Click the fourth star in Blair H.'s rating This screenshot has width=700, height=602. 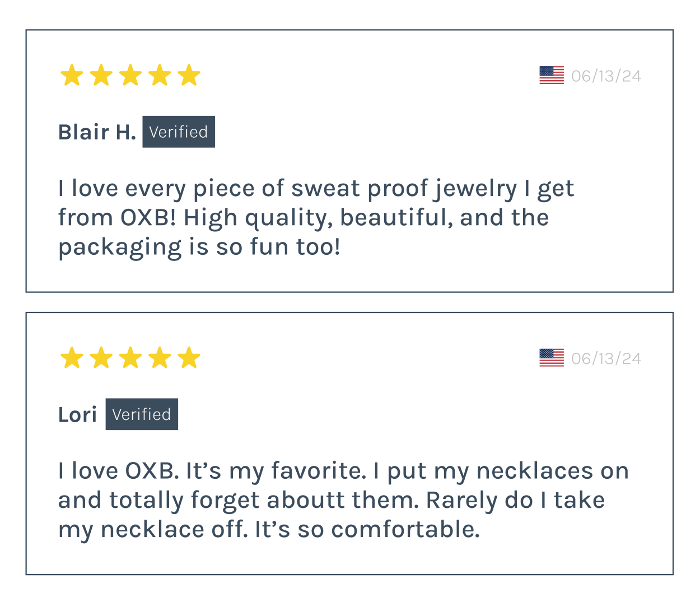[160, 75]
